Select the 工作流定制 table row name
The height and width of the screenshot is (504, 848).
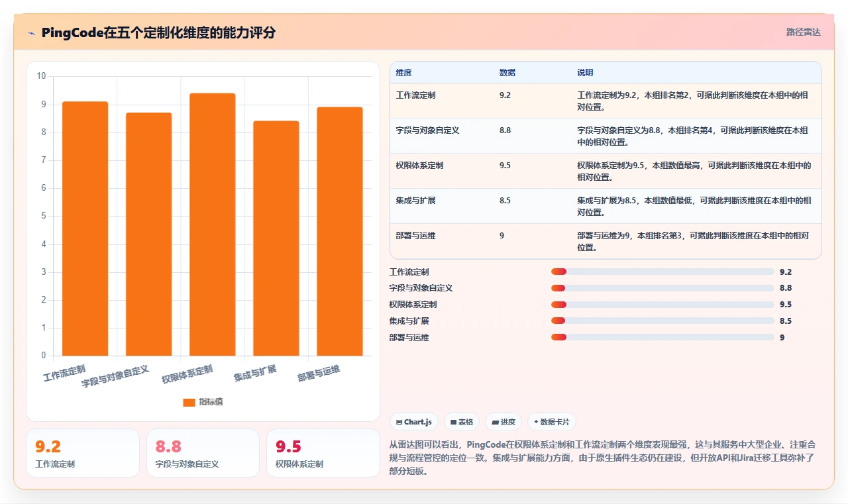[415, 95]
